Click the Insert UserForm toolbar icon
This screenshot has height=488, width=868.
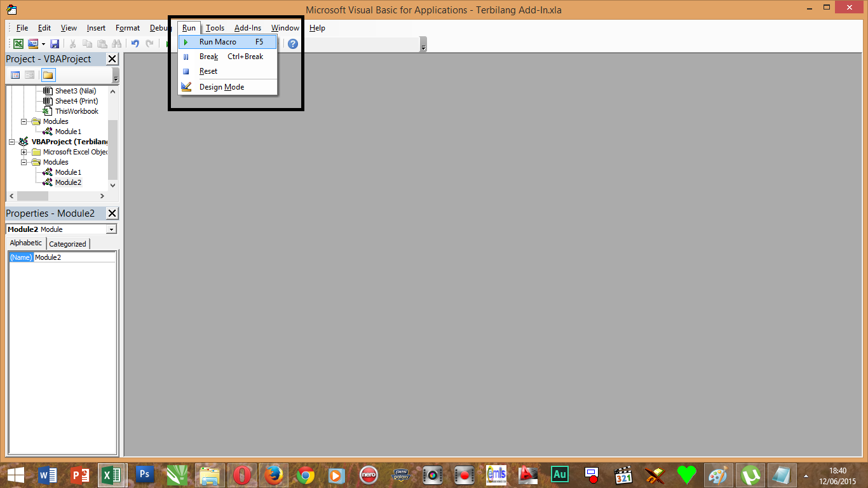(33, 44)
